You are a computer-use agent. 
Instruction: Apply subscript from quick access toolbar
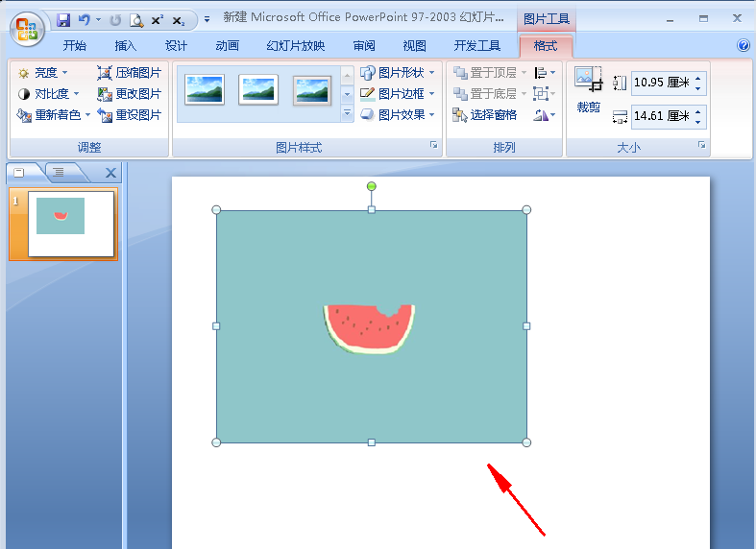tap(179, 21)
